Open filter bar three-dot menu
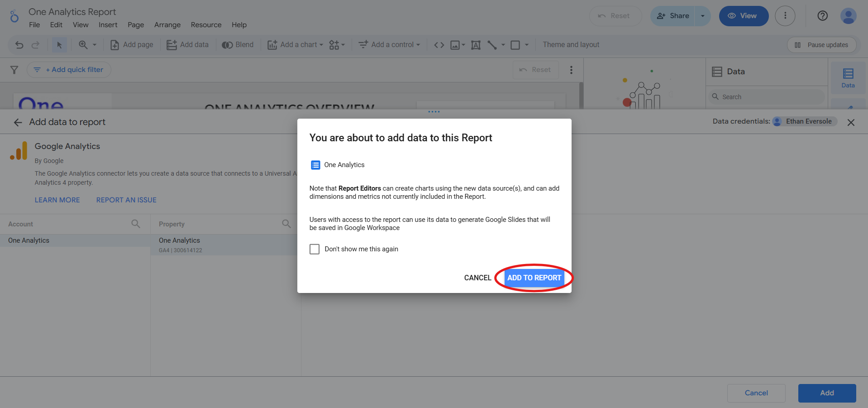868x408 pixels. pyautogui.click(x=571, y=70)
